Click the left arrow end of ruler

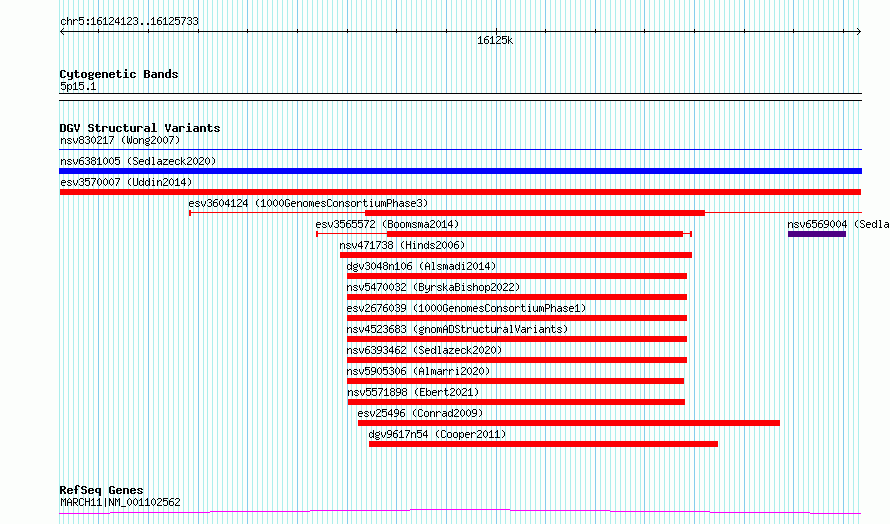click(x=62, y=32)
